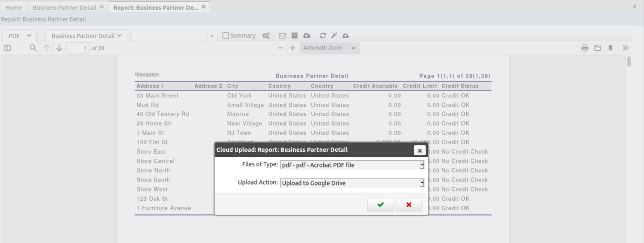Toggle the PDF viewer sidebar

coord(8,48)
